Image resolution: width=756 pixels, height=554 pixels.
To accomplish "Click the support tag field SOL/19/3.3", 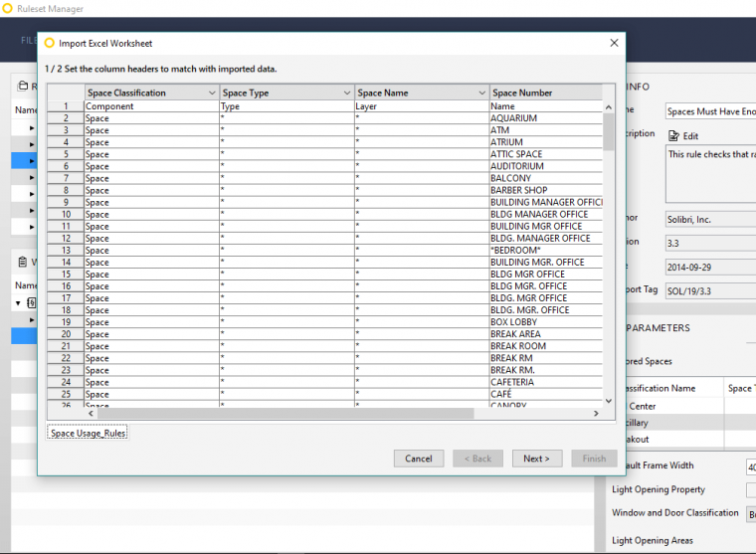I will 710,290.
